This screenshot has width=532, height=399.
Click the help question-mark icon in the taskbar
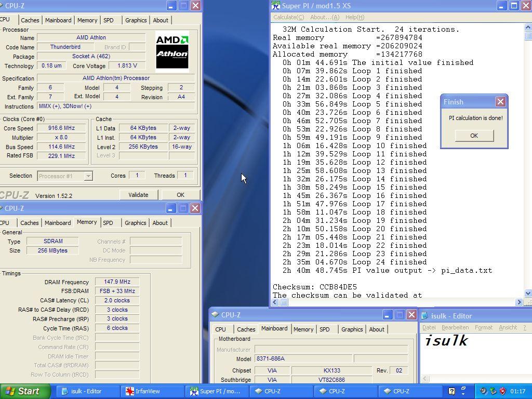(x=451, y=391)
